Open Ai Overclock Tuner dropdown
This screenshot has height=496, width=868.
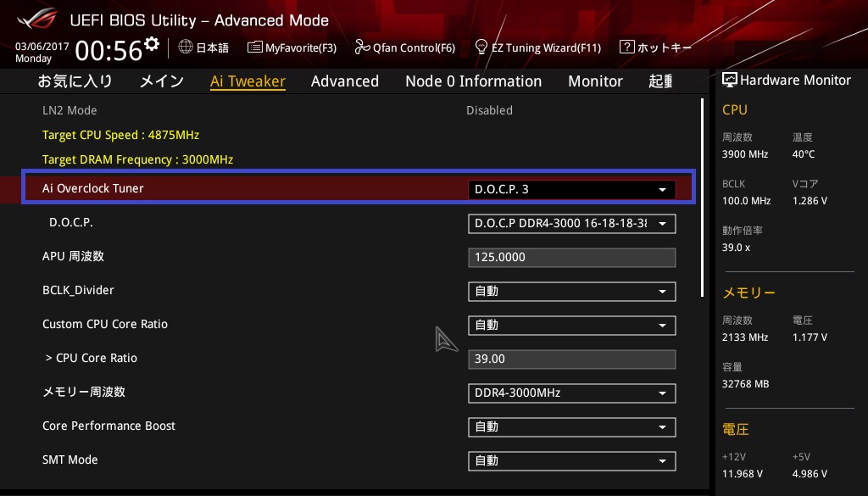click(571, 189)
